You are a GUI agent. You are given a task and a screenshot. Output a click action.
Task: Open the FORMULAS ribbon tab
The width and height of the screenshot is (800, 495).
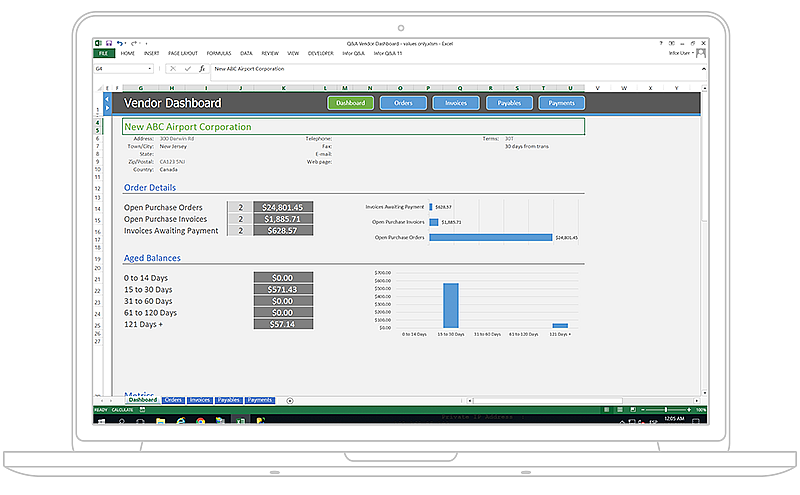point(219,52)
